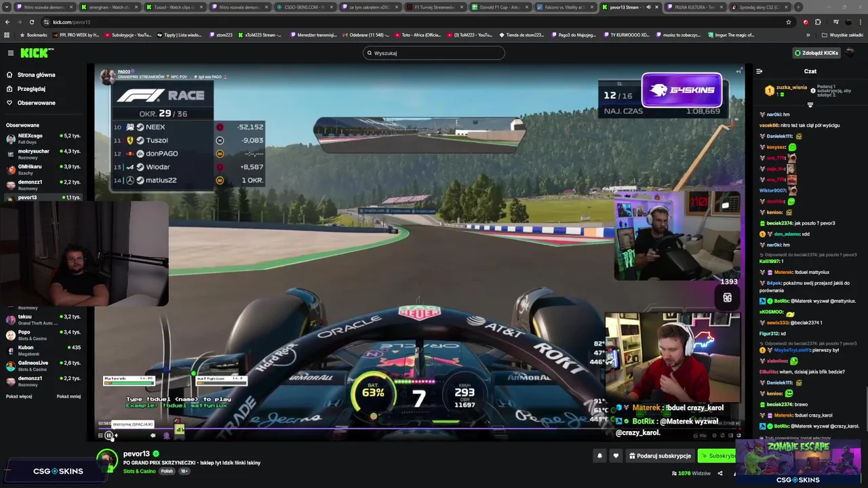Expand the gifted subs leaderboard chevron
Viewport: 868px width, 488px height.
tap(810, 105)
